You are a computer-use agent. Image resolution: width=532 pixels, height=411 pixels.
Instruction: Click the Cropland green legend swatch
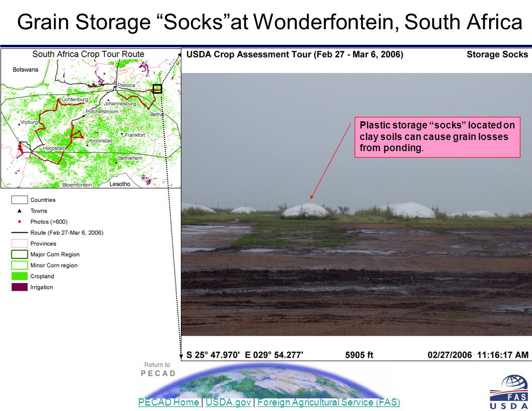tap(19, 276)
